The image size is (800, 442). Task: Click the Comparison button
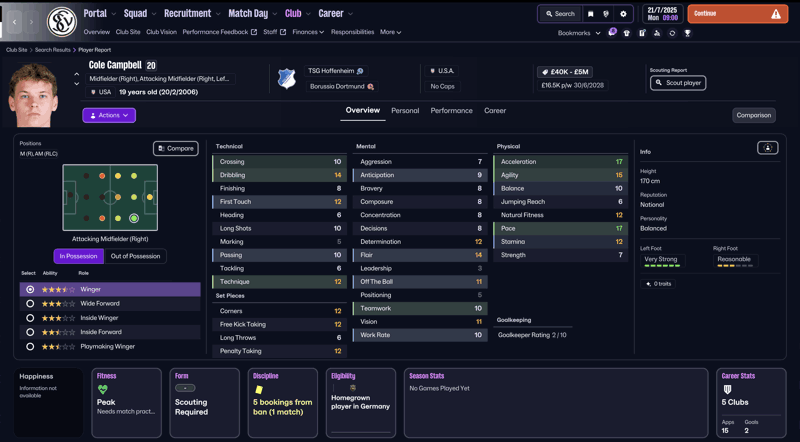click(x=754, y=115)
